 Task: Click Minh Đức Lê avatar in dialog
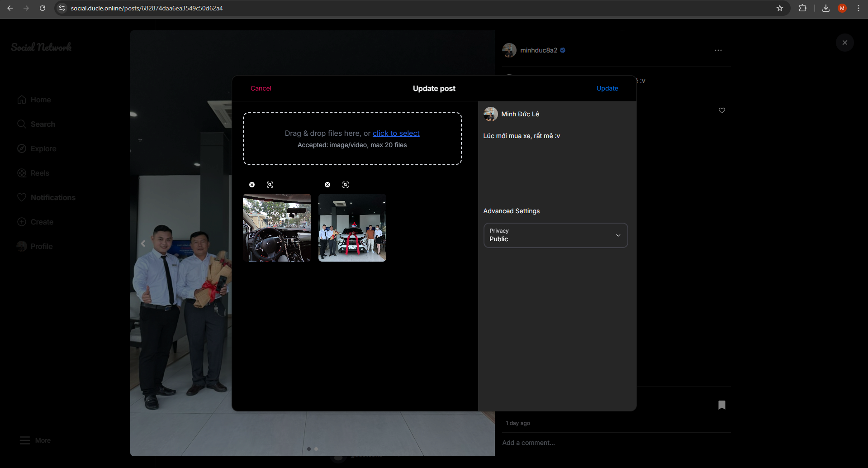[491, 114]
